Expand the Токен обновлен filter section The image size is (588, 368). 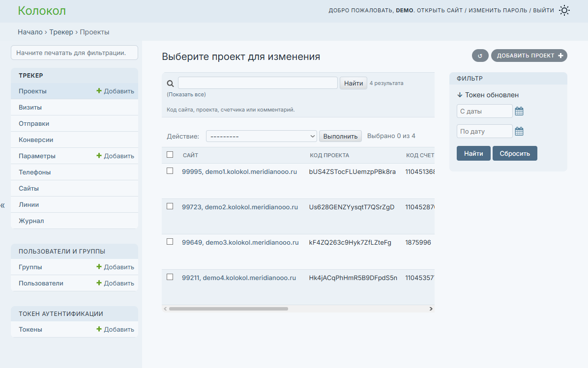tap(488, 95)
